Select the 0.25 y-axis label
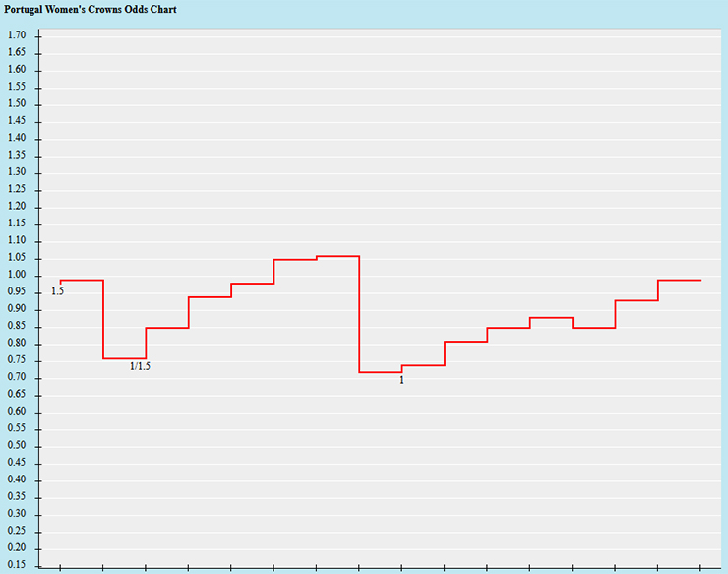The width and height of the screenshot is (728, 574). point(17,531)
